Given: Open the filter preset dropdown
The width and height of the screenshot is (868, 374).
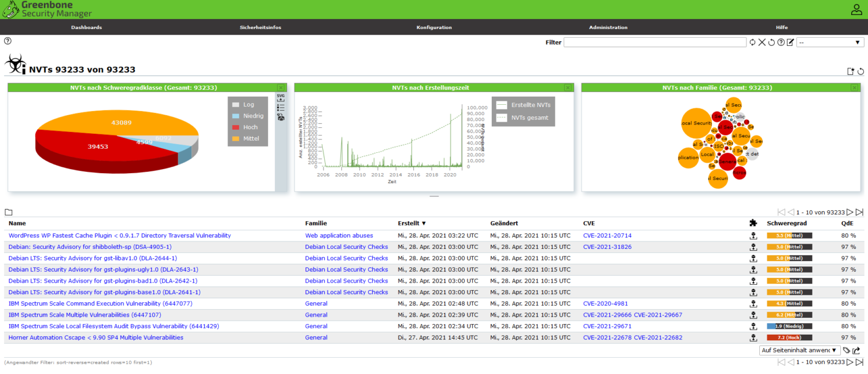Looking at the screenshot, I should tap(830, 42).
